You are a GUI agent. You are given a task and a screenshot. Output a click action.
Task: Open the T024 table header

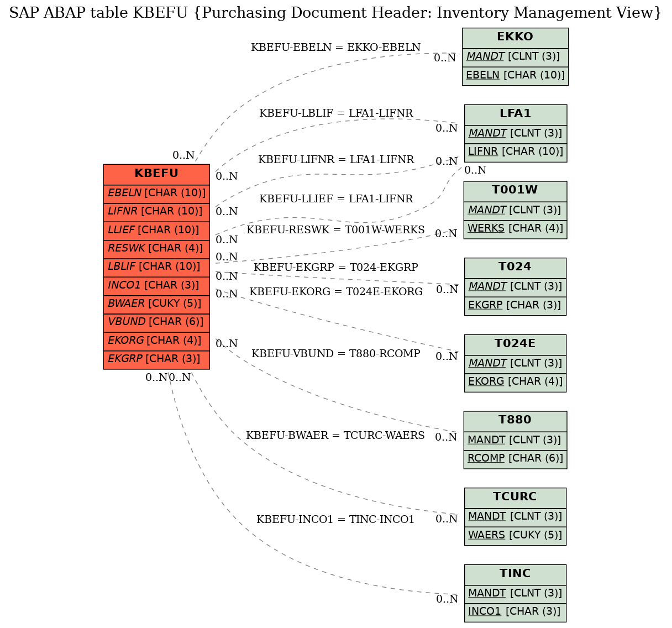point(515,268)
